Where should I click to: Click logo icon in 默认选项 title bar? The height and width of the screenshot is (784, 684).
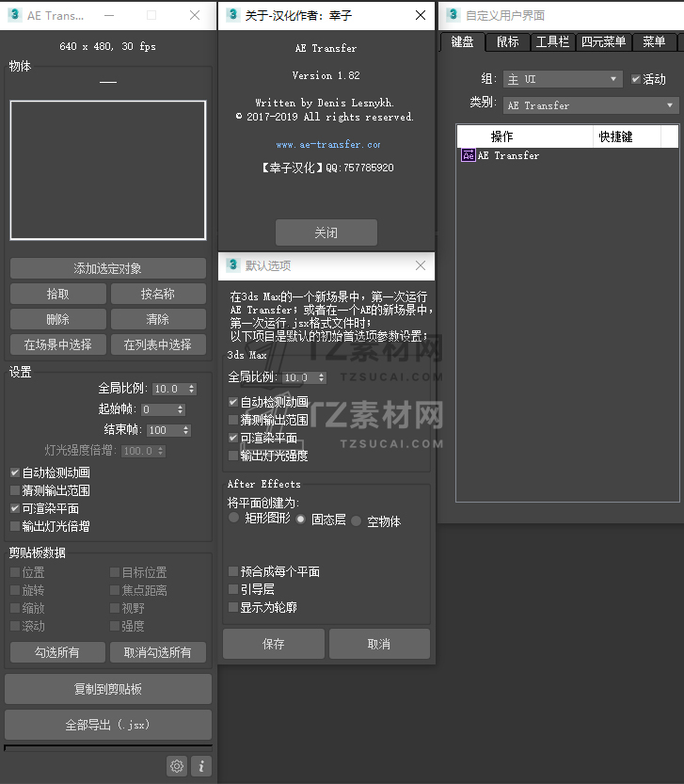232,265
